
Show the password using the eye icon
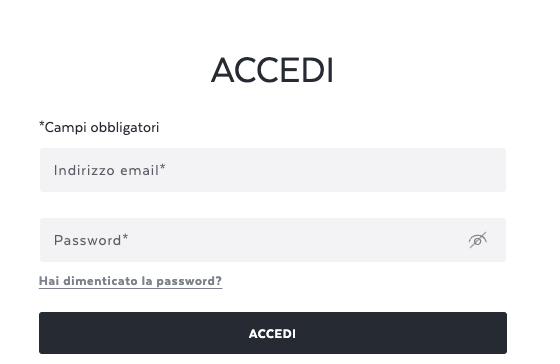(478, 240)
